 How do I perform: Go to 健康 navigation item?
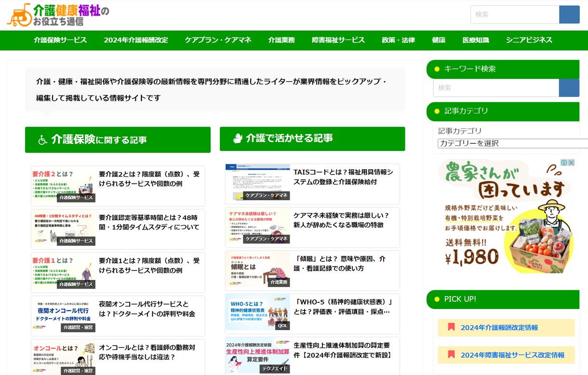[439, 40]
